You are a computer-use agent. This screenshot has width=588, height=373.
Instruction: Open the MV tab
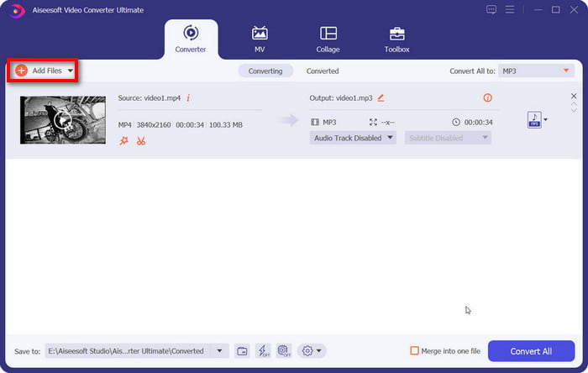pyautogui.click(x=260, y=39)
